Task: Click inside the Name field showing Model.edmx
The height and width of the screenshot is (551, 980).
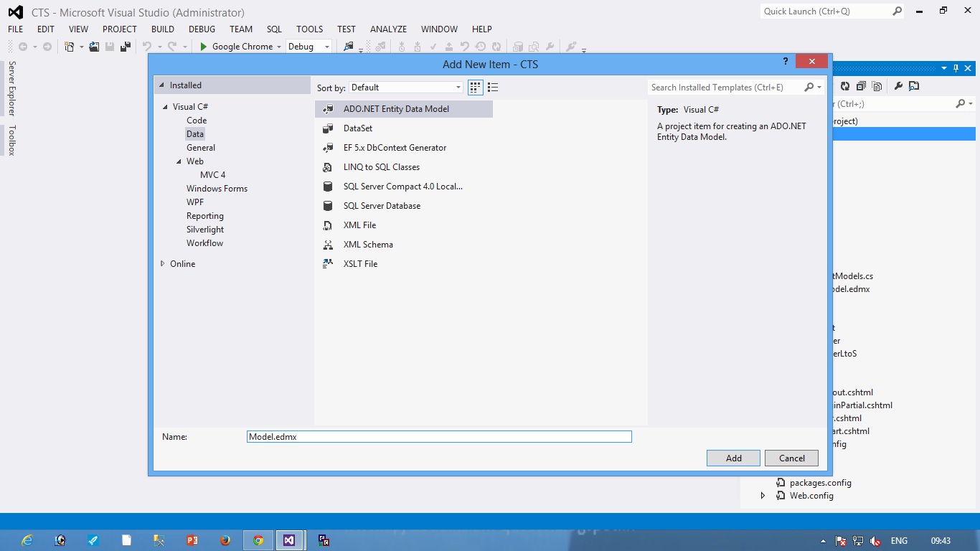Action: point(439,436)
